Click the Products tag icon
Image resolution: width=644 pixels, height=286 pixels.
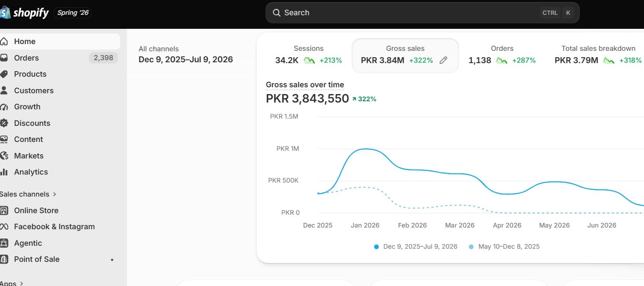click(4, 74)
